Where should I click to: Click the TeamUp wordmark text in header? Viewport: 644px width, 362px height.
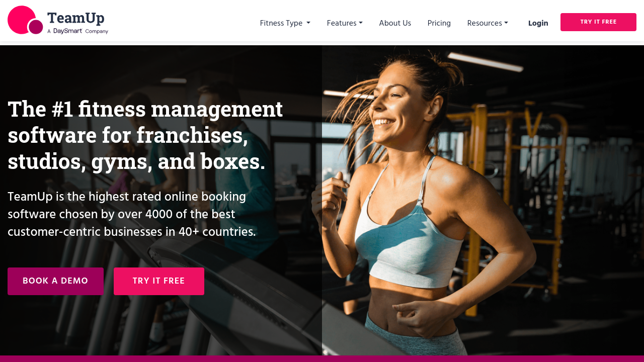click(76, 18)
